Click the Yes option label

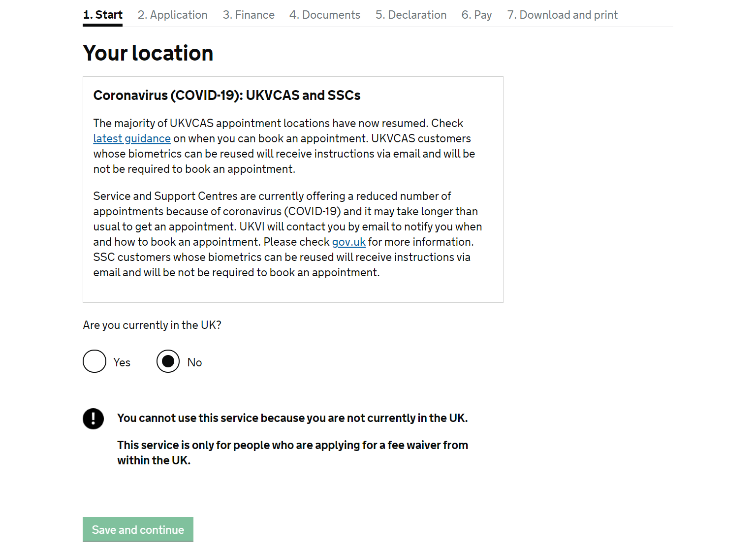122,362
